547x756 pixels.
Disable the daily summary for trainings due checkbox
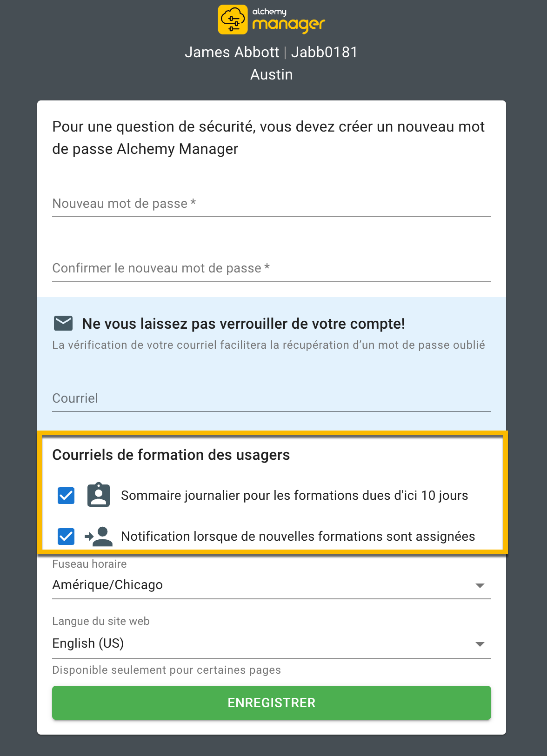click(65, 495)
